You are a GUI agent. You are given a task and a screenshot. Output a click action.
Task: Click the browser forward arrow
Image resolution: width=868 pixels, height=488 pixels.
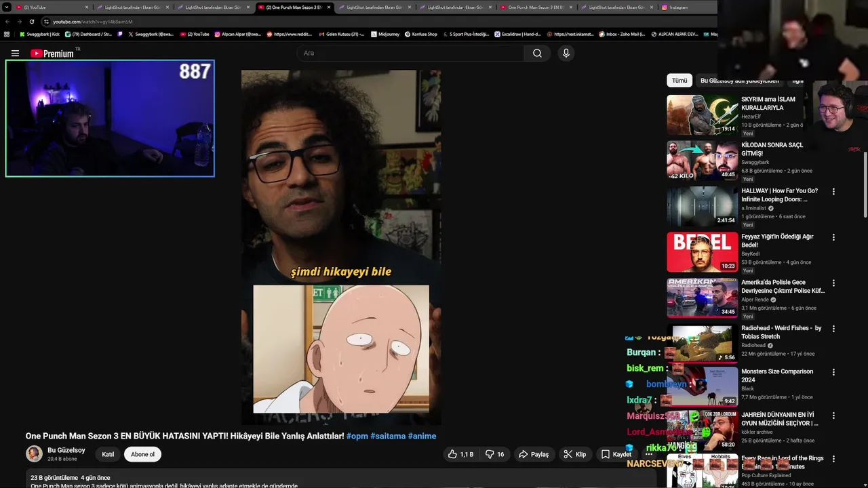[x=19, y=22]
